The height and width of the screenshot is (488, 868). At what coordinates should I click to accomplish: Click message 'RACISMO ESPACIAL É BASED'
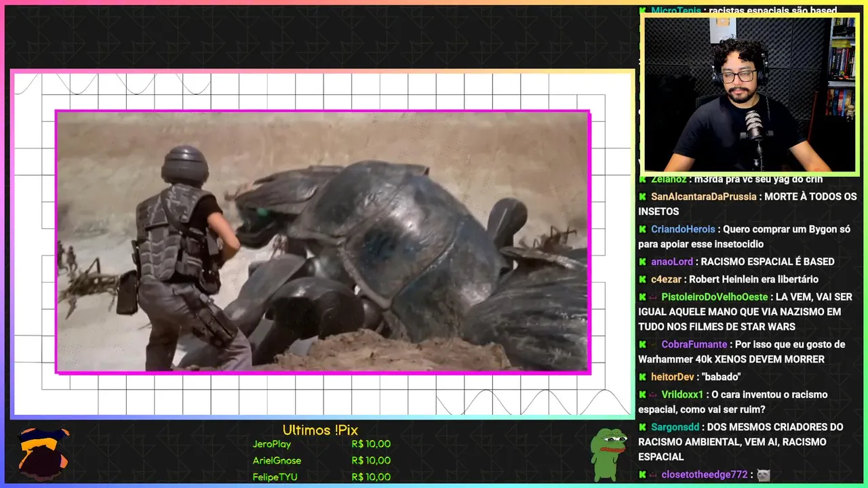(767, 262)
